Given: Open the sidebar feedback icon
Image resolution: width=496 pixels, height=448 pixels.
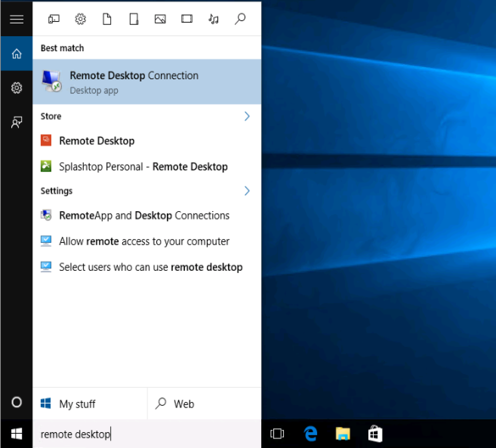Looking at the screenshot, I should [17, 122].
